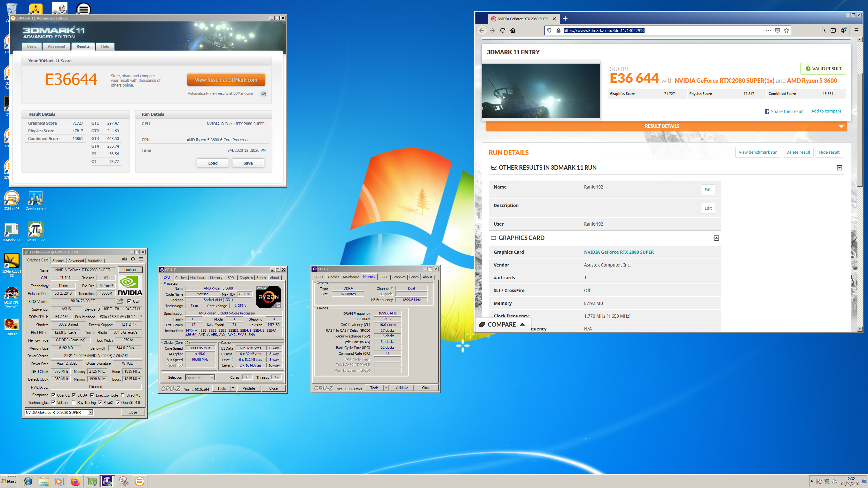Toggle Vulkan checkbox in GPU-Z
The width and height of the screenshot is (868, 488).
tap(53, 402)
